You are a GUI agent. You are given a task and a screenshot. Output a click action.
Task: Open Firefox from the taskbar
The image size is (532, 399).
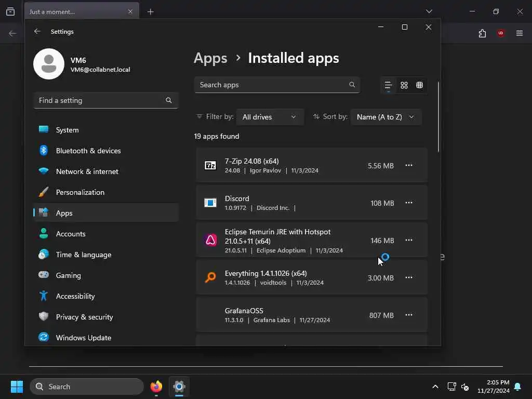click(156, 387)
